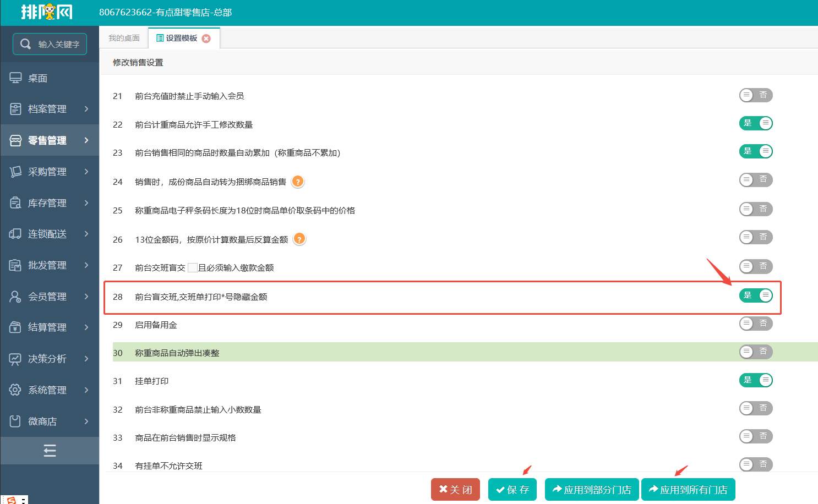818x504 pixels.
Task: Toggle setting 28 交班单打印*号隐藏金额
Action: [x=756, y=295]
